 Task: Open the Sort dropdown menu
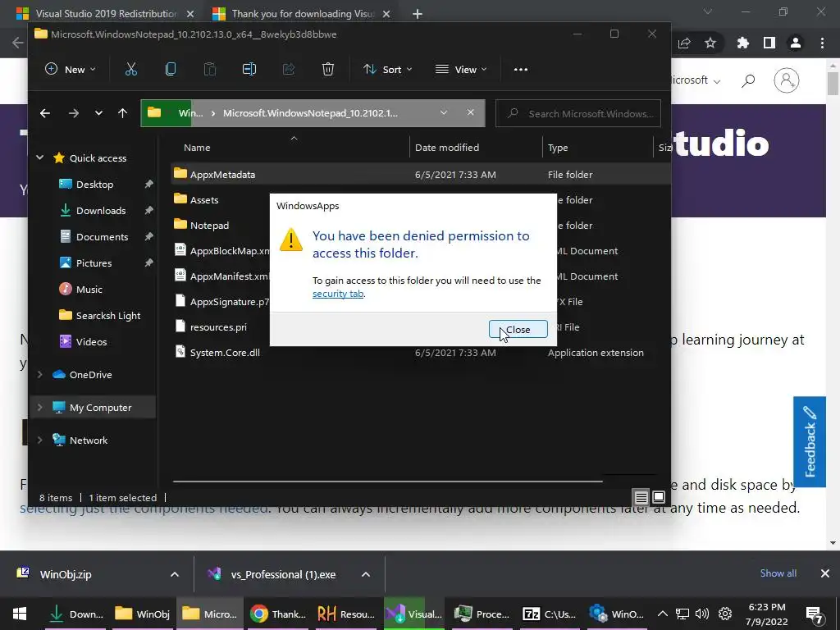[388, 69]
